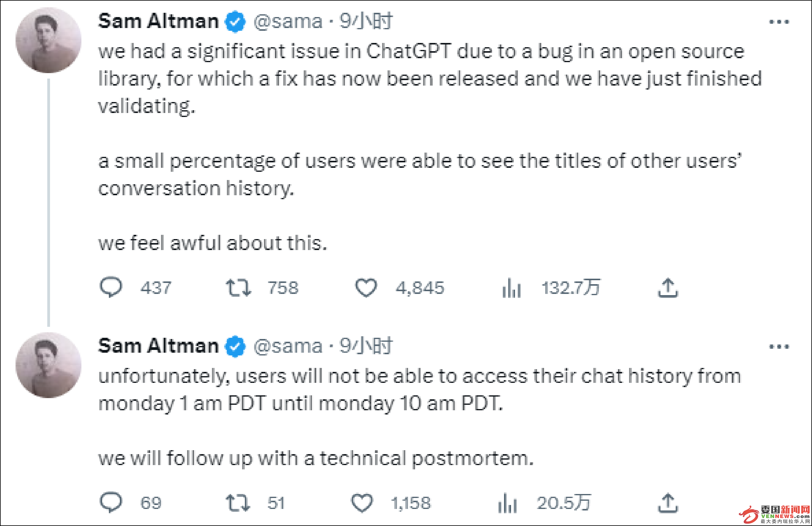Click Sam Altman's avatar on the first tweet
Screen dimensions: 812x526
[x=48, y=40]
